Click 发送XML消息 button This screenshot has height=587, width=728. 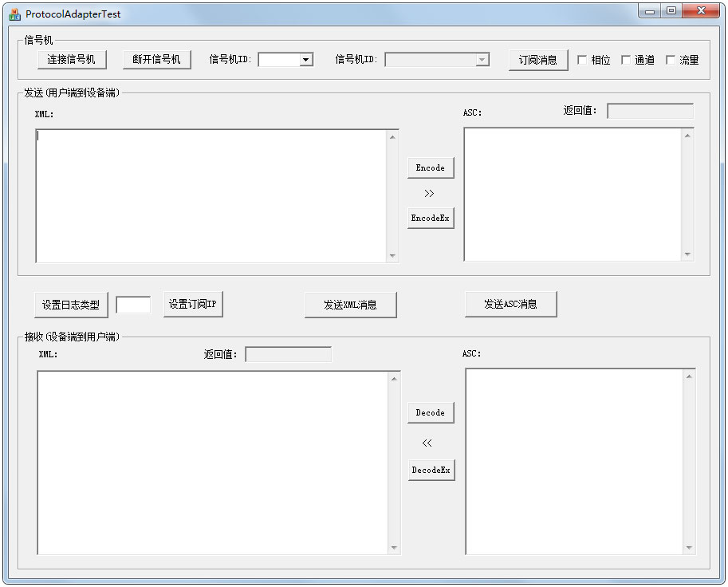coord(351,305)
